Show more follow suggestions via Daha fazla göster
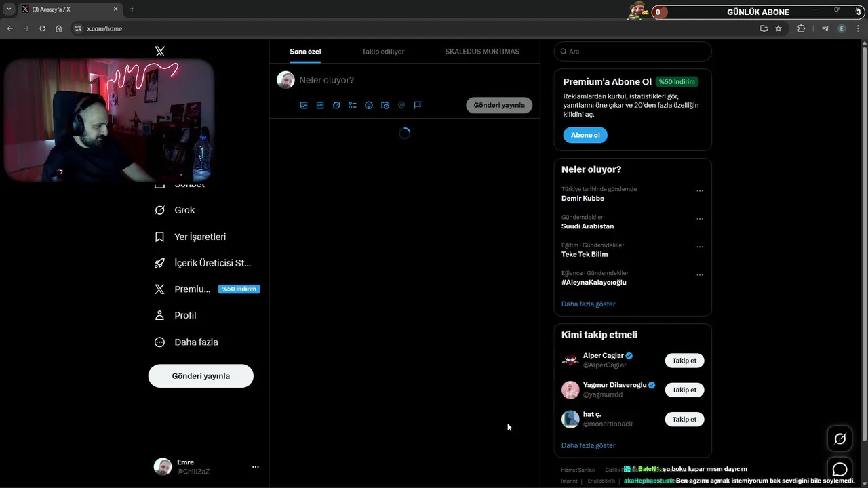 coord(588,445)
